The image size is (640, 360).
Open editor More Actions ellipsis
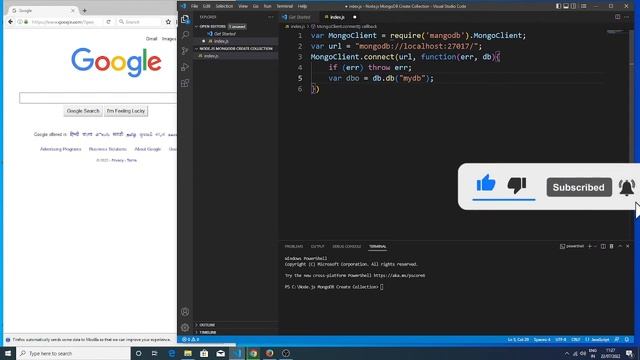pos(627,17)
